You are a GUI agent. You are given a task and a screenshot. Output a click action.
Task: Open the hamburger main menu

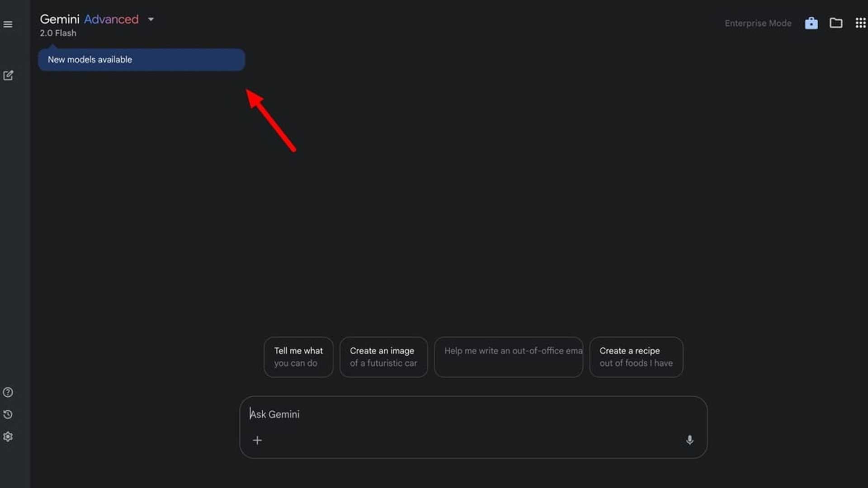[x=8, y=24]
